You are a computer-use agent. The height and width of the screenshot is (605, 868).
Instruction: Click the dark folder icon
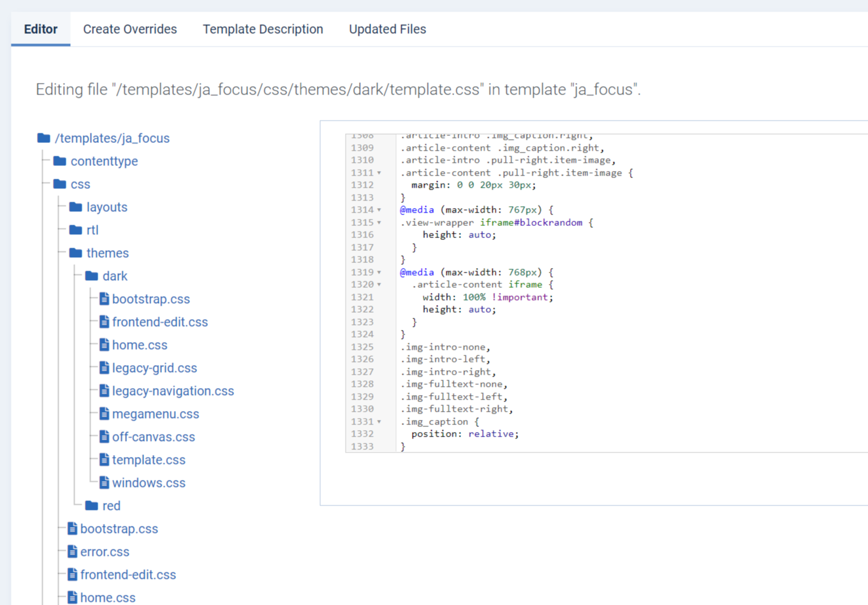tap(92, 276)
